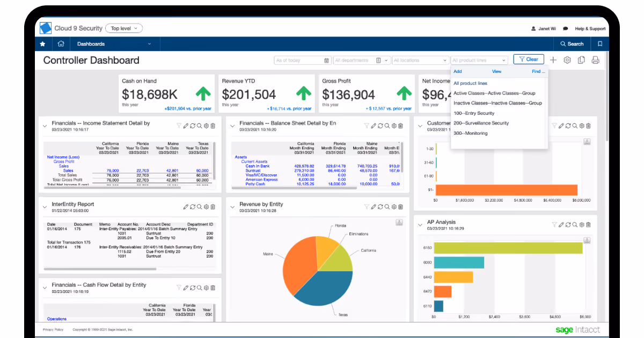The height and width of the screenshot is (338, 644).
Task: Filter the Revenue by Entity panel
Action: [x=367, y=207]
